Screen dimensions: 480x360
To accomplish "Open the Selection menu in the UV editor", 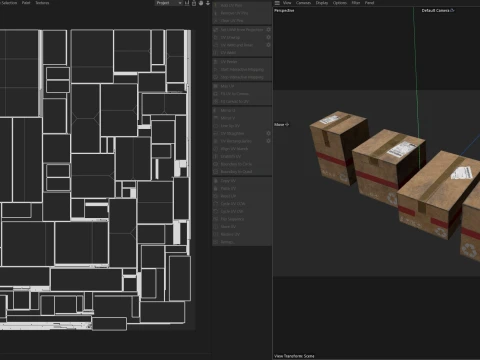I will 9,3.
